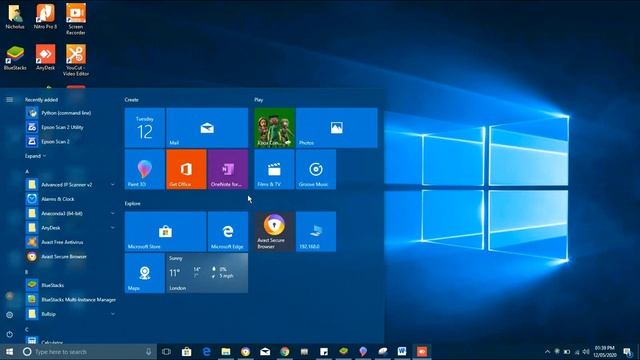640x360 pixels.
Task: Launch the Microsoft Edge tile
Action: tap(228, 231)
